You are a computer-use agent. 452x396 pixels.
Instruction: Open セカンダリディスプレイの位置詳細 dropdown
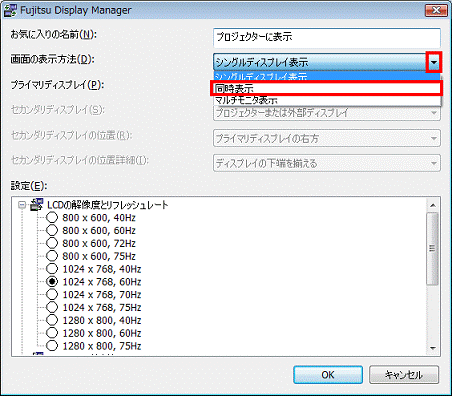click(327, 163)
